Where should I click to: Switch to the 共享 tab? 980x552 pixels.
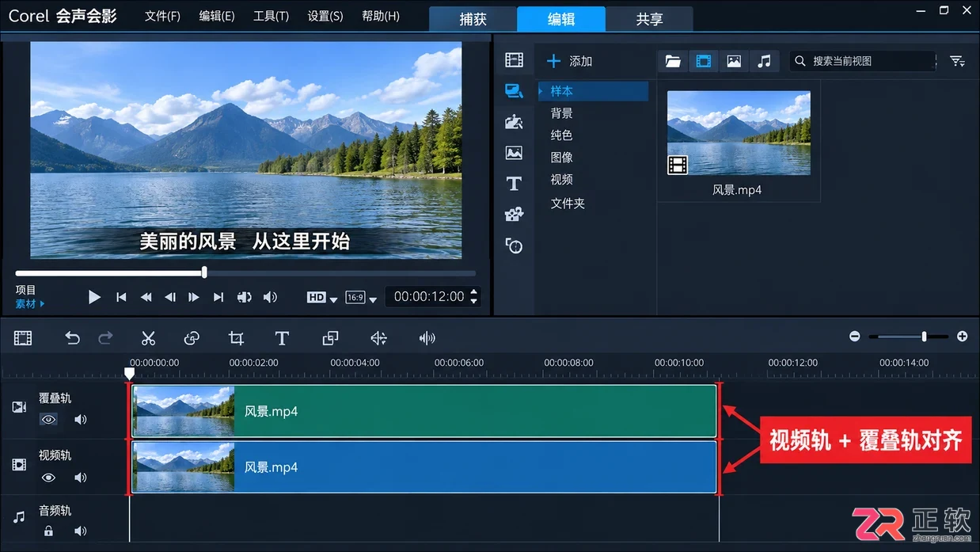(x=649, y=19)
